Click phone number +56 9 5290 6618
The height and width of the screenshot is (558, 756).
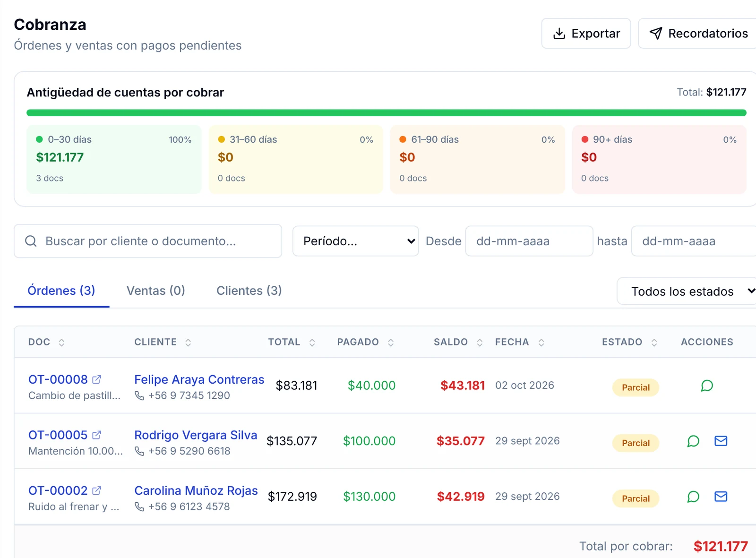(189, 451)
